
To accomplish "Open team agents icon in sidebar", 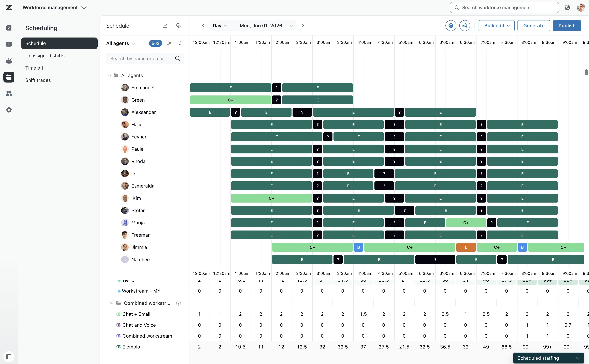I will pyautogui.click(x=9, y=93).
